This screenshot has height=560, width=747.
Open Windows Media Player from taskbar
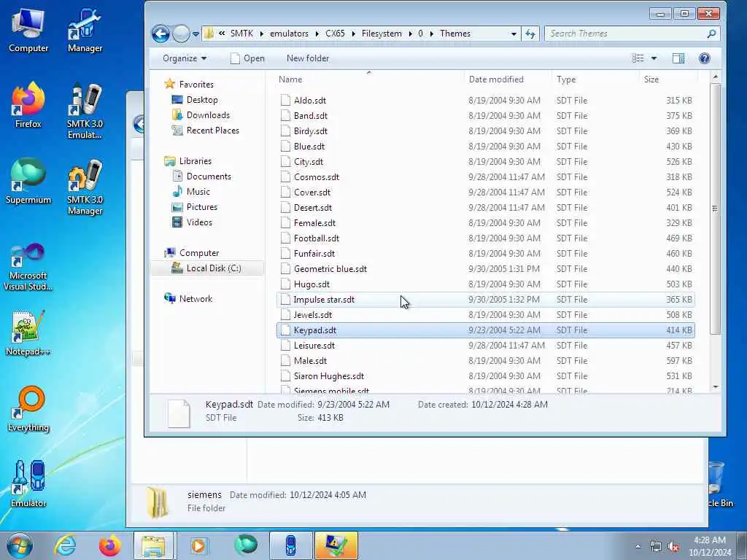198,545
